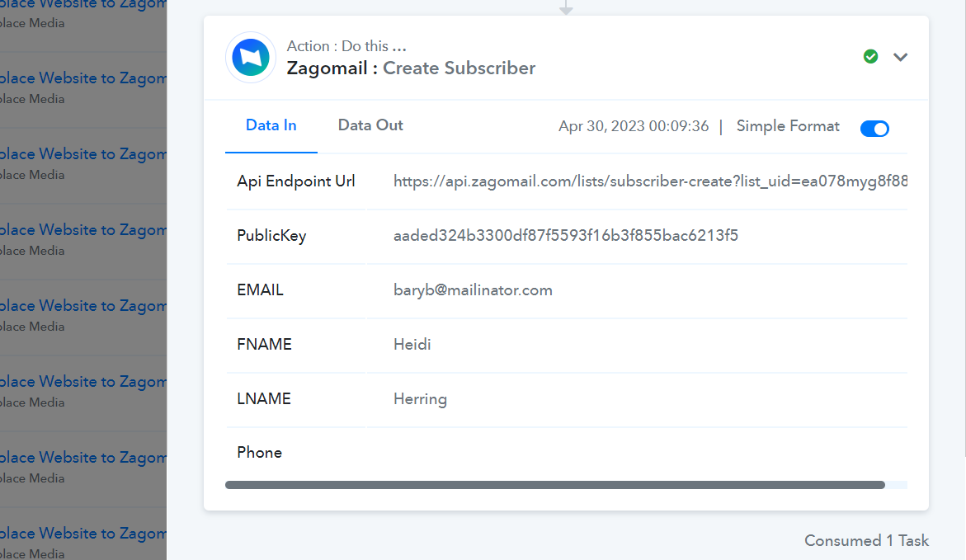Toggle the Simple Format switch

click(874, 128)
